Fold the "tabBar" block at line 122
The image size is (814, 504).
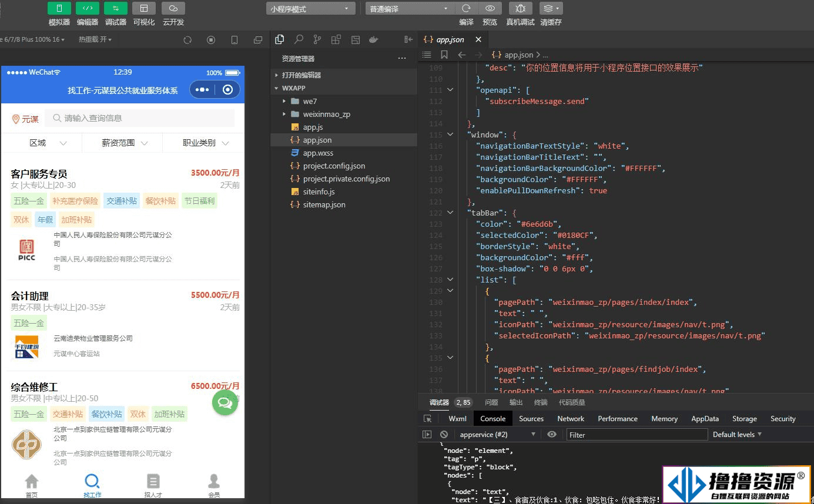[x=450, y=213]
